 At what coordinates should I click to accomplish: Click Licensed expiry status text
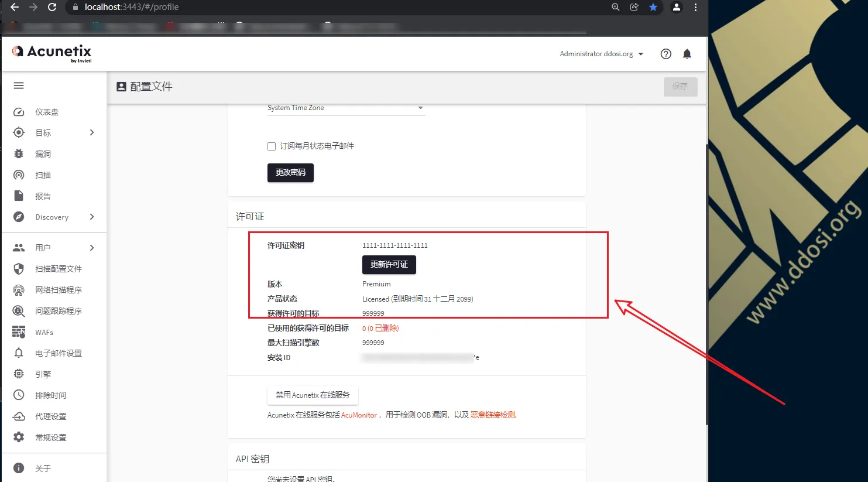[418, 299]
